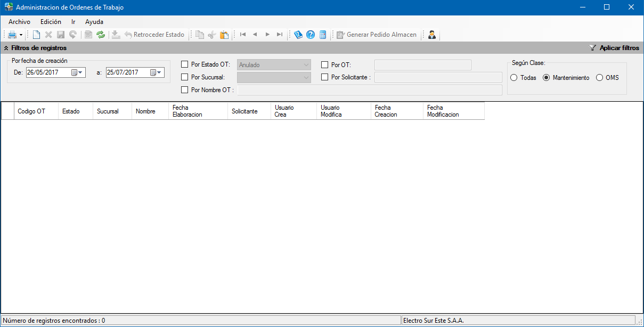Open the Edición menu
Screen dimensions: 644x327
point(51,22)
